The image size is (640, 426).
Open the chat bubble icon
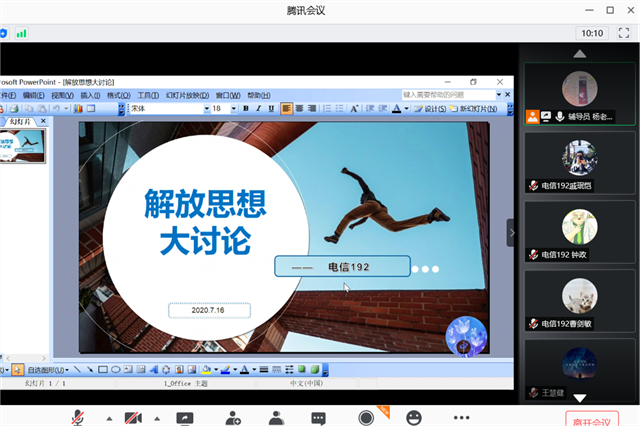coord(318,417)
